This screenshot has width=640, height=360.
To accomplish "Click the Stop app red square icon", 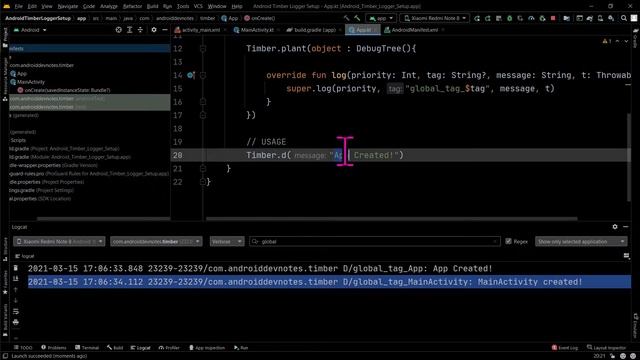I will [553, 18].
